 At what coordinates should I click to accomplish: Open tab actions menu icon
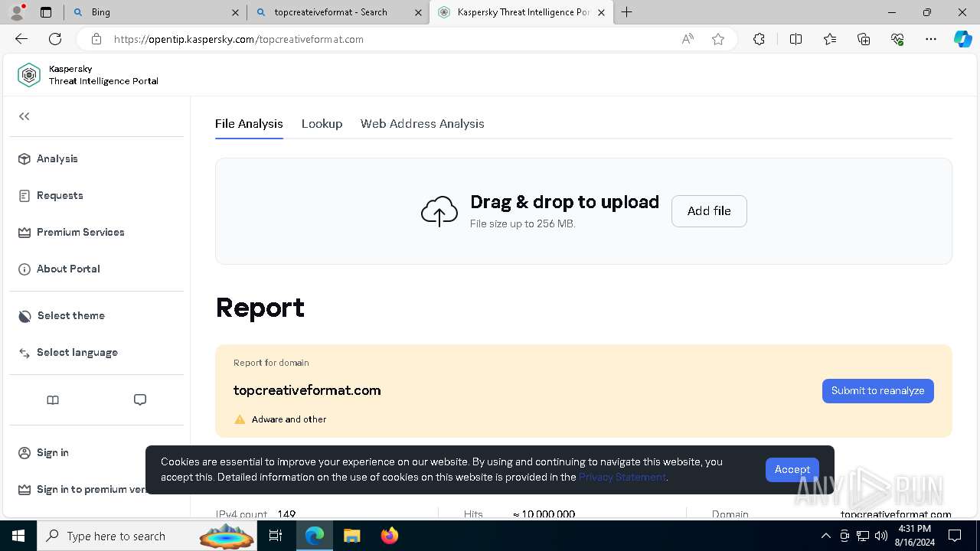[46, 12]
